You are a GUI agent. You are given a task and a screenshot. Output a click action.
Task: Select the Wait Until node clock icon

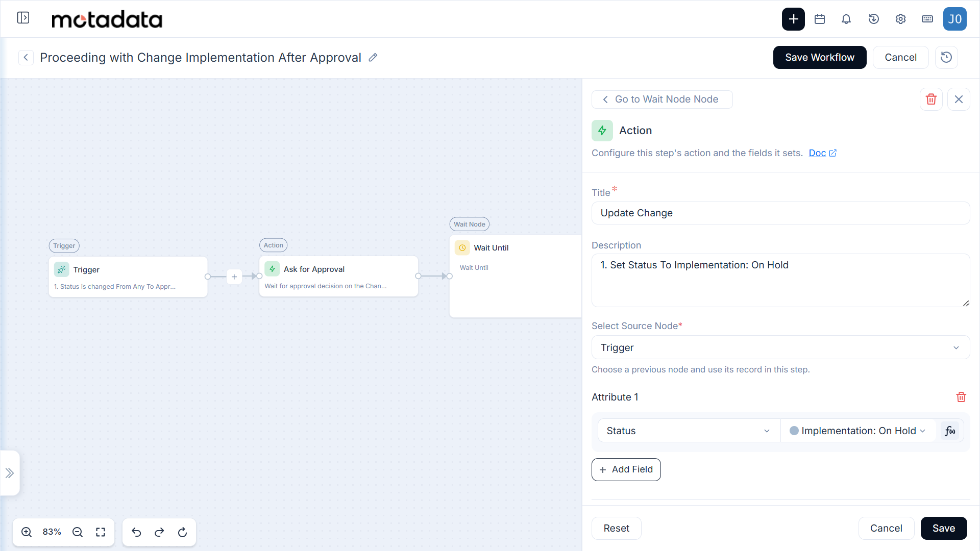tap(462, 247)
